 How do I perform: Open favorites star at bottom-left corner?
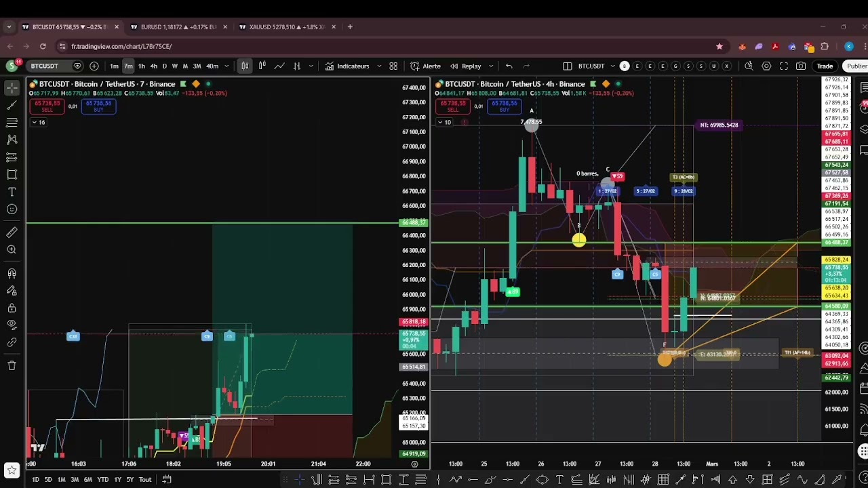coord(12,470)
